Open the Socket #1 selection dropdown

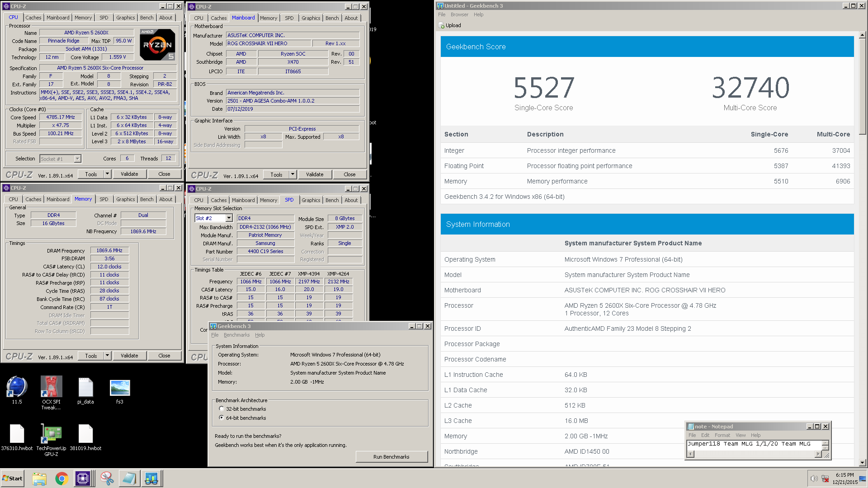pos(77,159)
